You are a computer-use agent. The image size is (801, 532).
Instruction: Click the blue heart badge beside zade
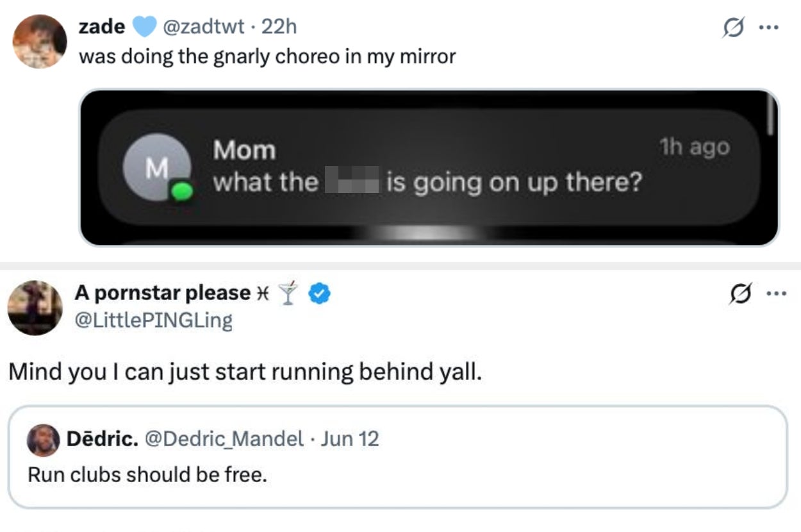click(x=145, y=26)
